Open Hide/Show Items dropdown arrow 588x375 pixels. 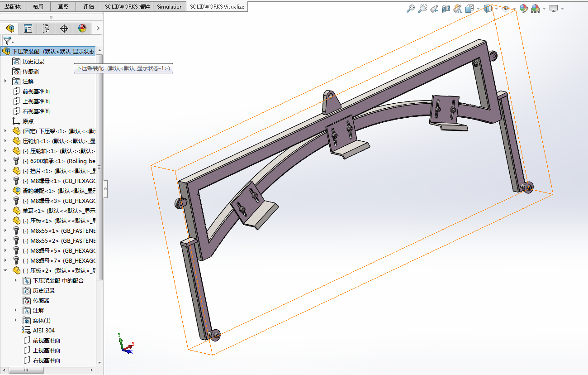514,8
